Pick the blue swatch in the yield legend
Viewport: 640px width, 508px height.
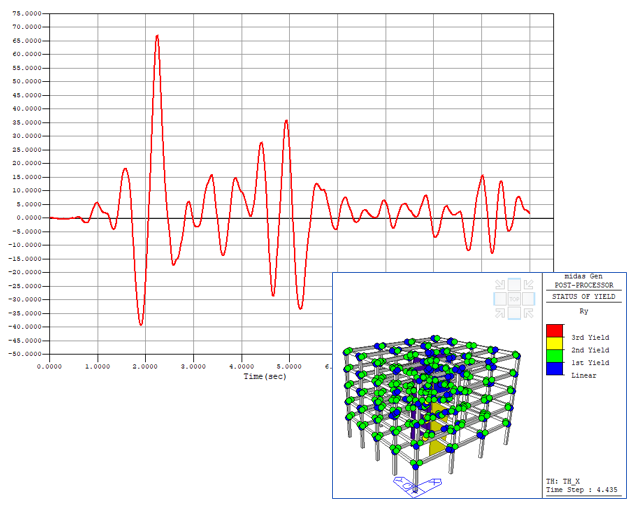coord(554,369)
